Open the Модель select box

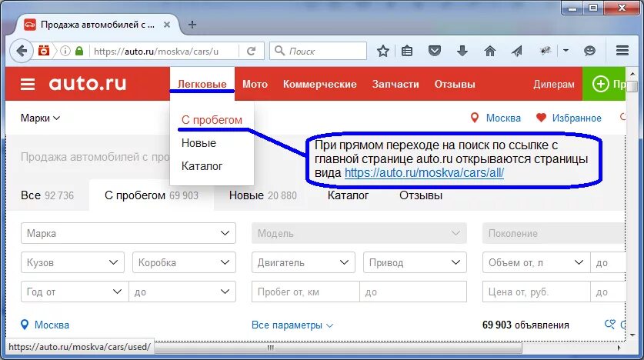(x=359, y=233)
